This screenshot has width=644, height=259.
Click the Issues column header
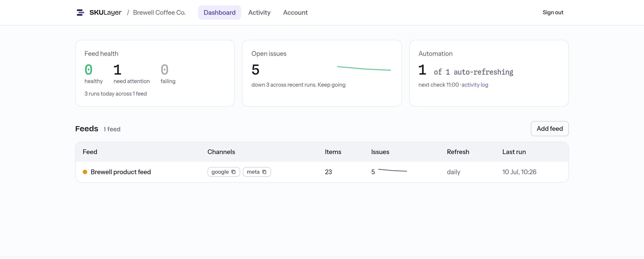coord(380,152)
